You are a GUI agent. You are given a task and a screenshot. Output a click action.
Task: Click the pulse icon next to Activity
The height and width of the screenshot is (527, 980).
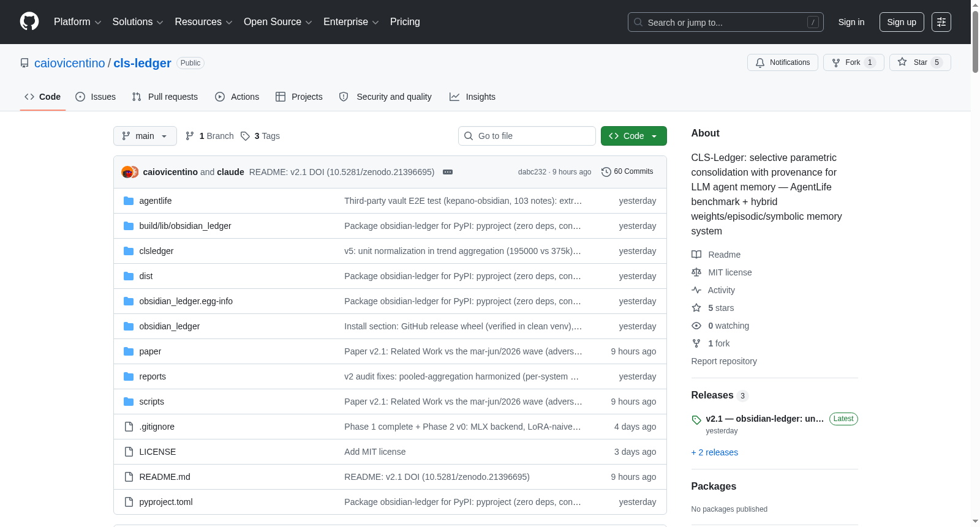pos(696,290)
